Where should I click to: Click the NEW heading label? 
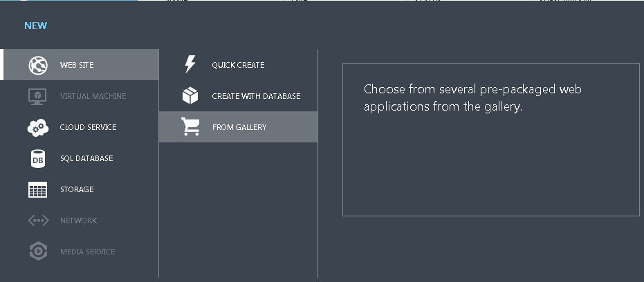click(36, 26)
